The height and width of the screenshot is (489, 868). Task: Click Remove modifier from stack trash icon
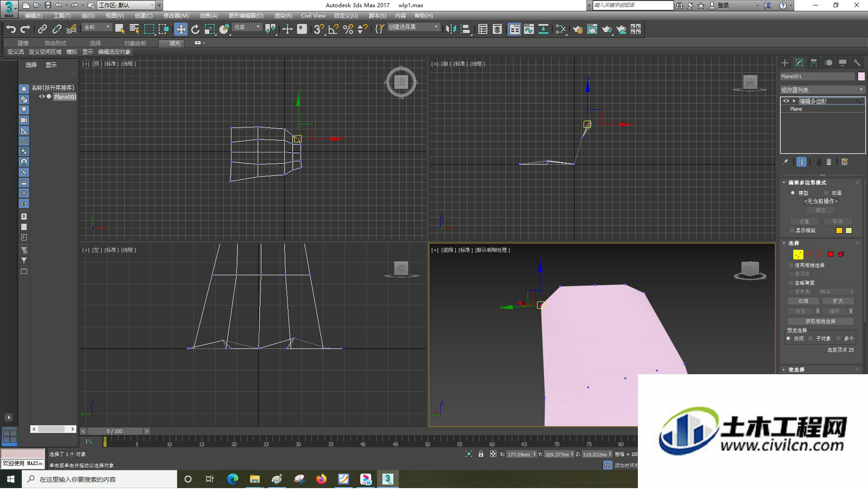[829, 162]
